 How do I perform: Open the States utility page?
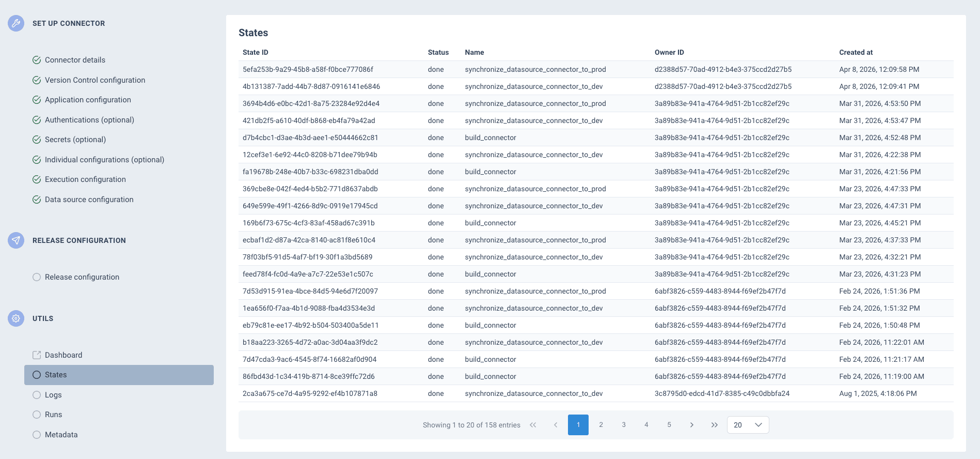[56, 375]
